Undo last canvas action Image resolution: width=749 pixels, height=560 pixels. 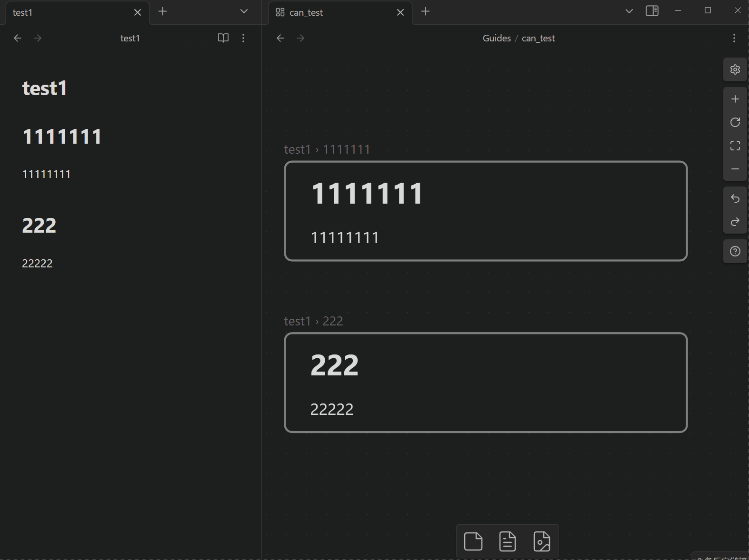click(x=735, y=198)
